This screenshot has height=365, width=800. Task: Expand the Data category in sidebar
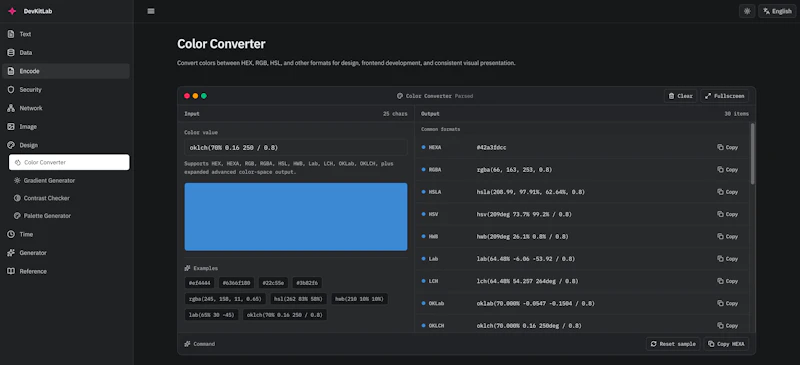(66, 53)
